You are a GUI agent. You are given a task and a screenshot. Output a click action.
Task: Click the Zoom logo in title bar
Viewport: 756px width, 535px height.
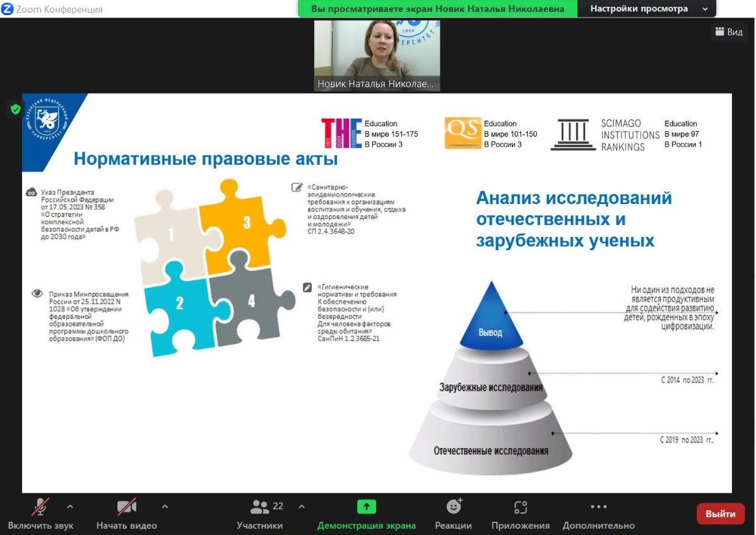click(x=8, y=9)
